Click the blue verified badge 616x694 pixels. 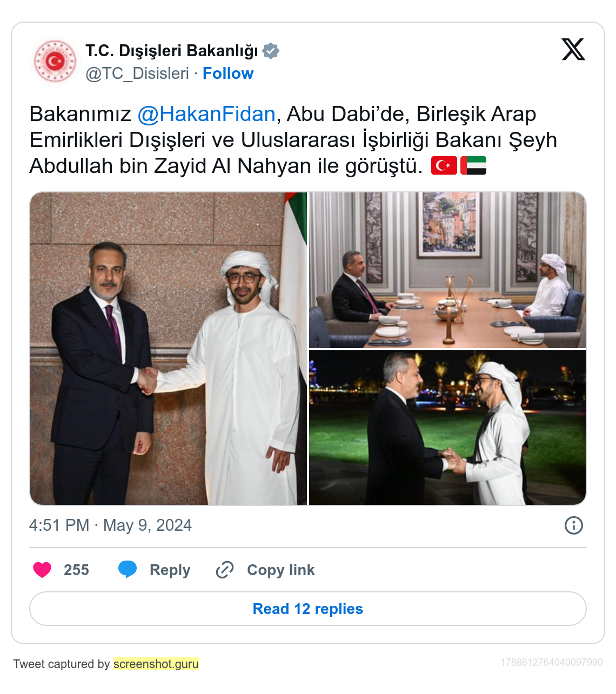[271, 51]
